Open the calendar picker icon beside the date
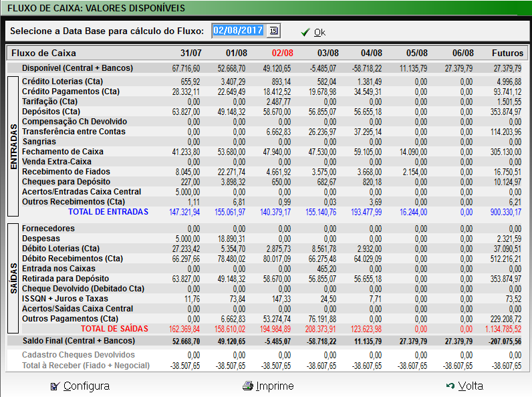This screenshot has height=397, width=532. click(x=273, y=31)
